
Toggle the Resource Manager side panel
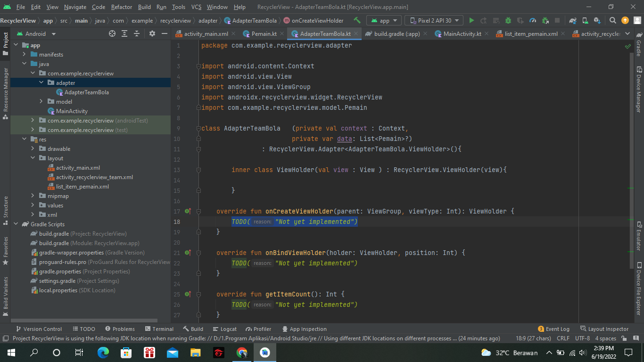(5, 93)
